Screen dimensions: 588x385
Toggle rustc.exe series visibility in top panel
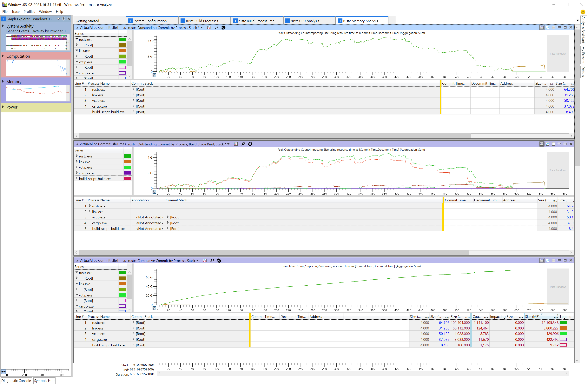click(x=122, y=39)
